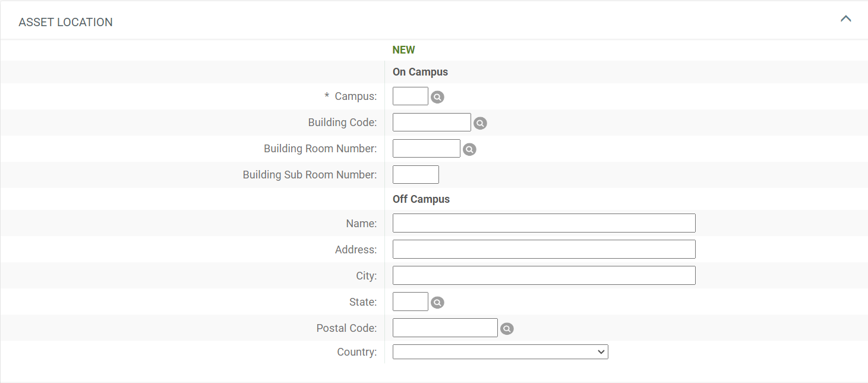Click the Off Campus subsection heading

[421, 199]
